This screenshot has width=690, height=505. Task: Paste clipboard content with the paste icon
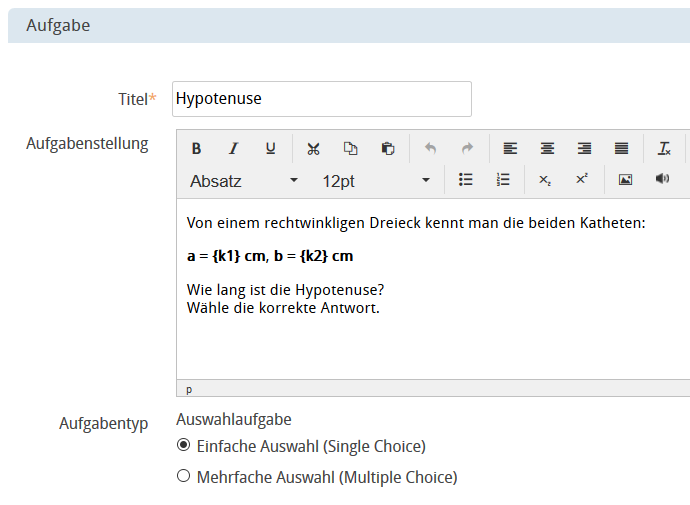tap(388, 149)
